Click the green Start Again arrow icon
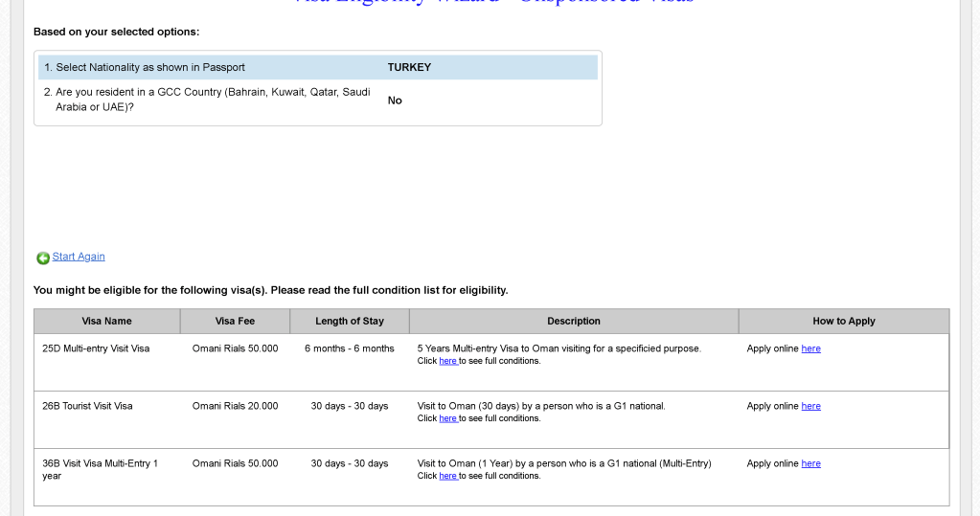The image size is (980, 516). click(43, 258)
